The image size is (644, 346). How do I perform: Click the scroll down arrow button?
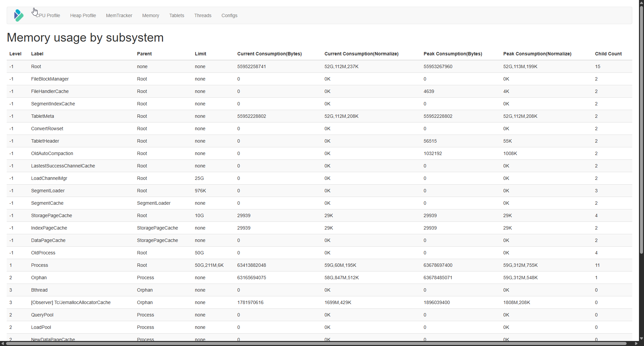(x=641, y=339)
